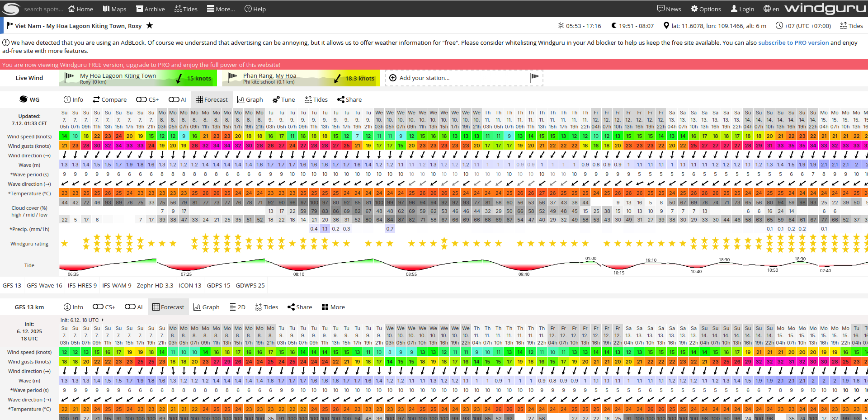Select the ICON 13 model tab
Screen dimensions: 868x420
click(x=190, y=285)
